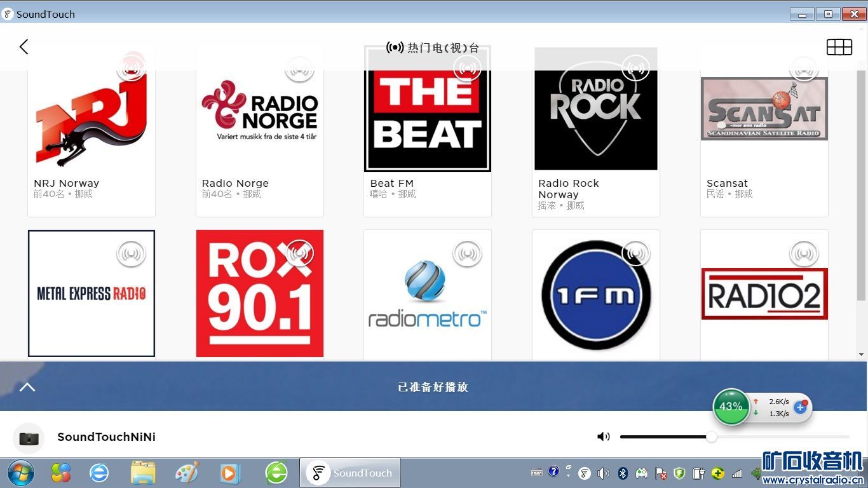Select the Metal Express Radio logo
The width and height of the screenshot is (868, 488).
(x=92, y=294)
